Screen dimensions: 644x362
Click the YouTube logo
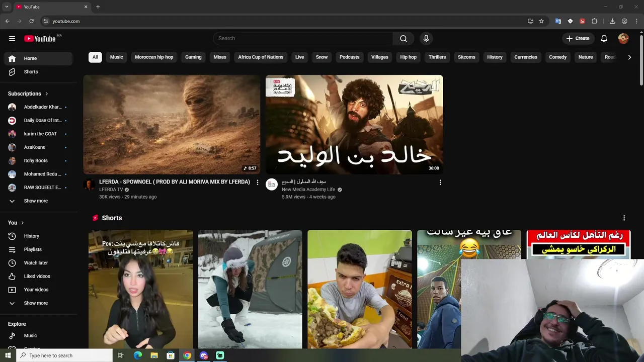coord(40,39)
